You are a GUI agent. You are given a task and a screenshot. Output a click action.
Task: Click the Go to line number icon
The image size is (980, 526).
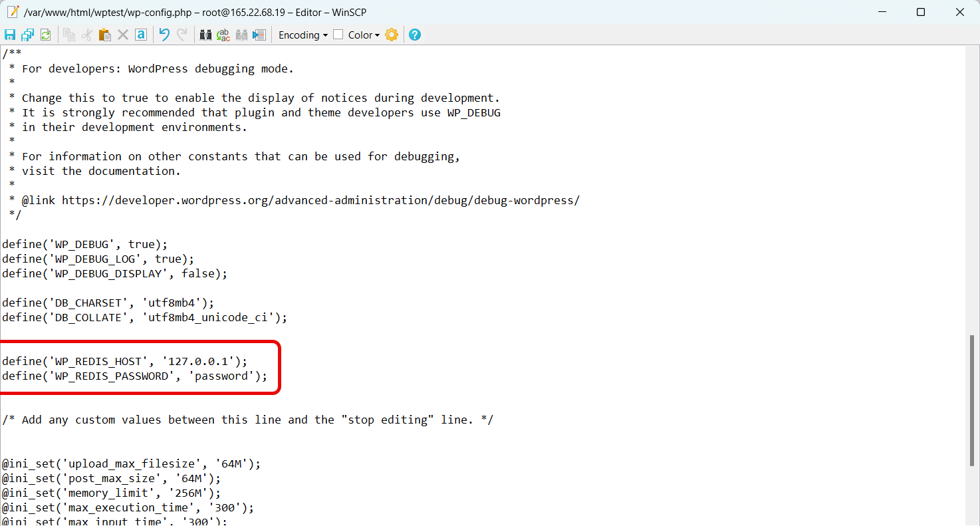pos(259,35)
